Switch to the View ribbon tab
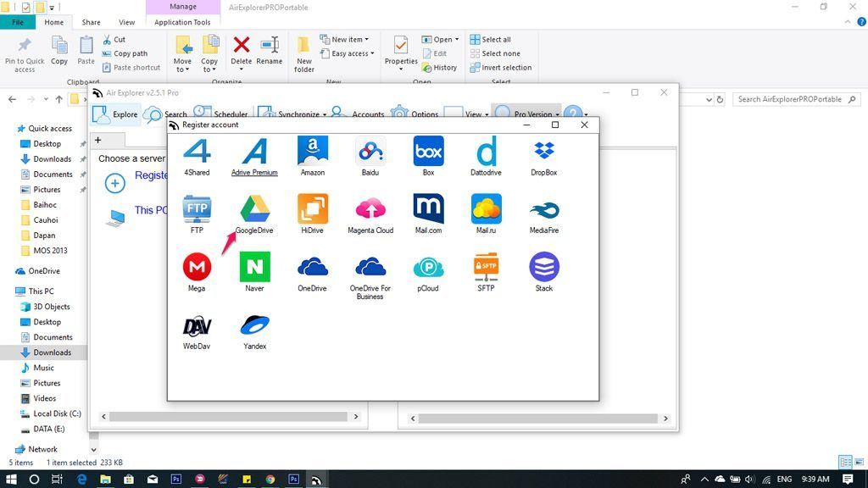Viewport: 868px width, 488px height. [x=126, y=22]
